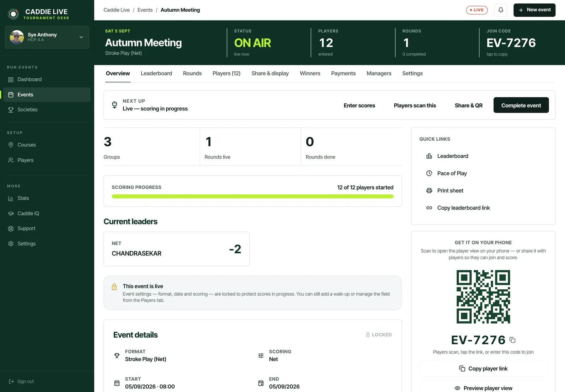This screenshot has width=565, height=392.
Task: Click the Support lifebuoy icon
Action: 11,229
